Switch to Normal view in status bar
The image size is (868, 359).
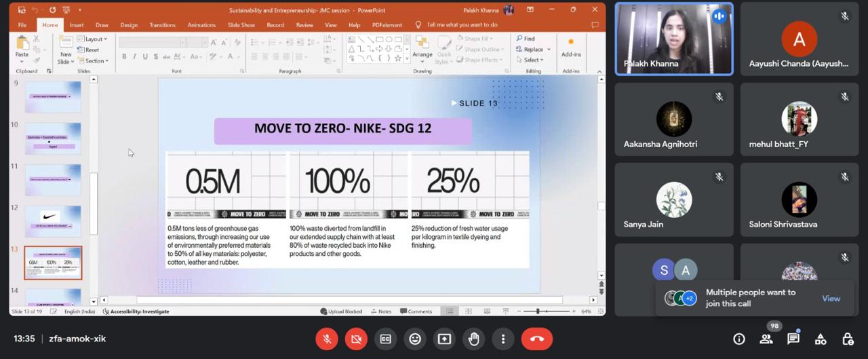pyautogui.click(x=450, y=311)
